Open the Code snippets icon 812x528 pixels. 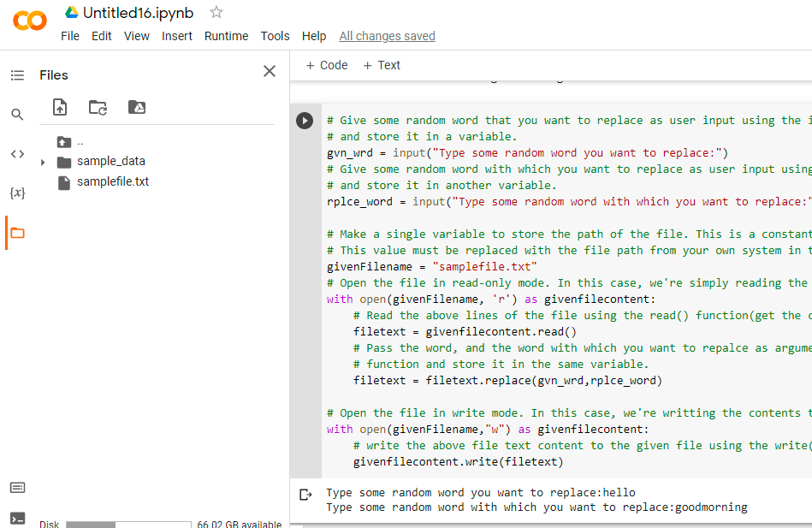tap(17, 154)
